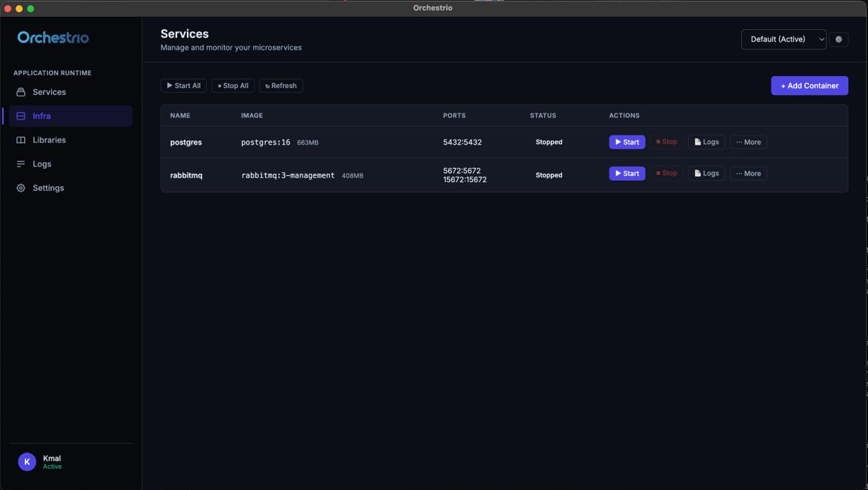
Task: Close the Orchestrio window
Action: 8,9
